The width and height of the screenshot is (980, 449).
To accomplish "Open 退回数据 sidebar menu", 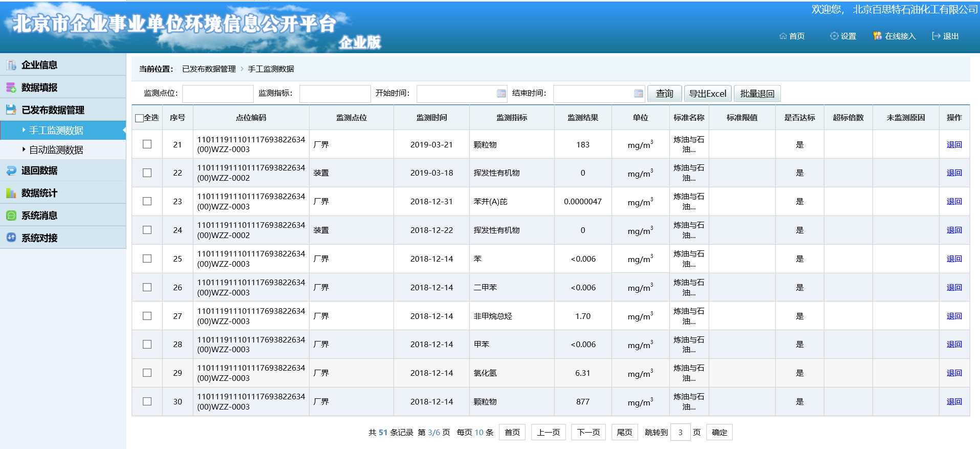I will coord(63,170).
